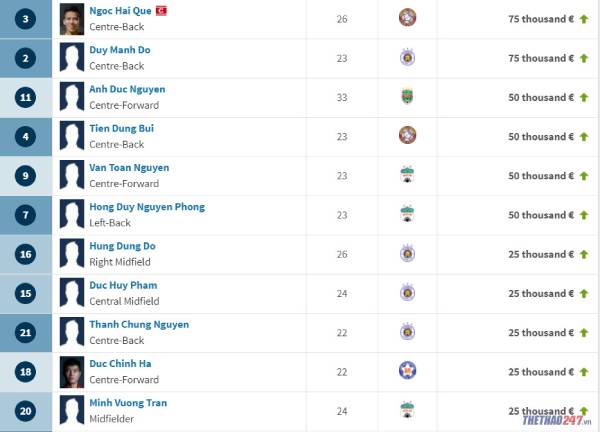
Task: Click the club crest in Ngoc Hai Que's row
Action: pyautogui.click(x=407, y=17)
